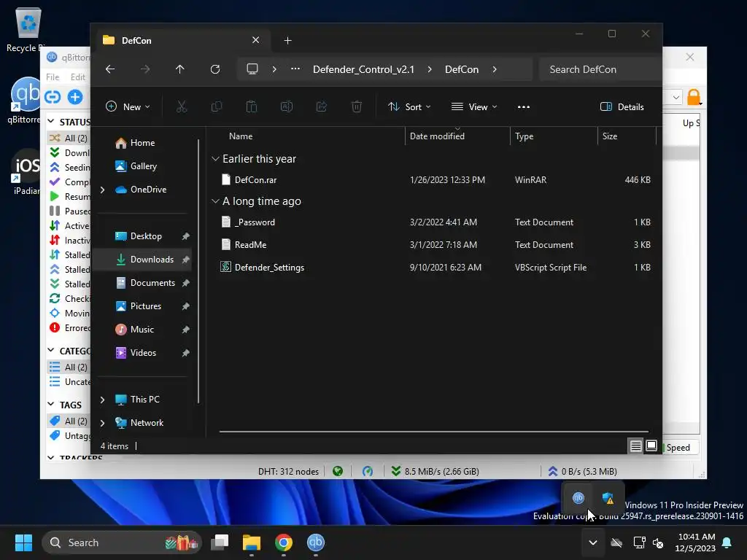This screenshot has width=747, height=560.
Task: Close the DefCon tab
Action: pos(255,40)
